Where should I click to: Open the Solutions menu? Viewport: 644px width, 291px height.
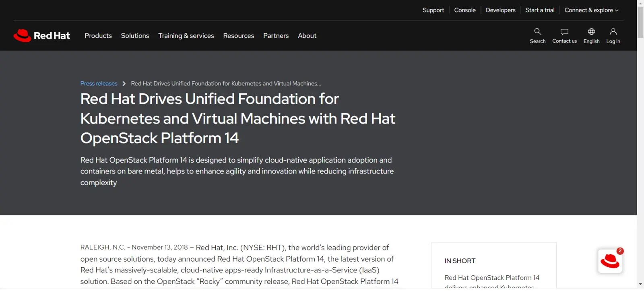click(135, 35)
